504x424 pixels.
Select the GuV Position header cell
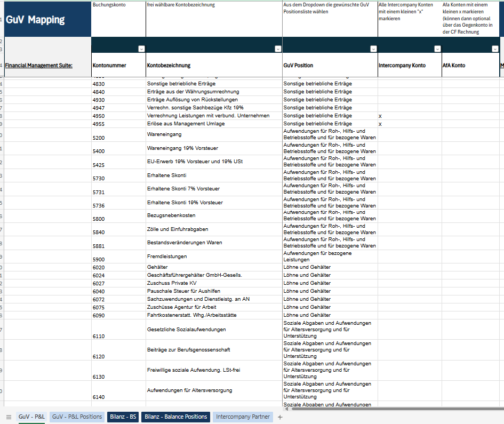330,65
